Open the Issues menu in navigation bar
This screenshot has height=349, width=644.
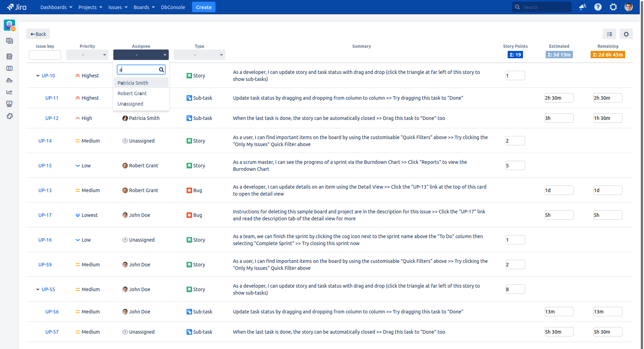point(115,7)
